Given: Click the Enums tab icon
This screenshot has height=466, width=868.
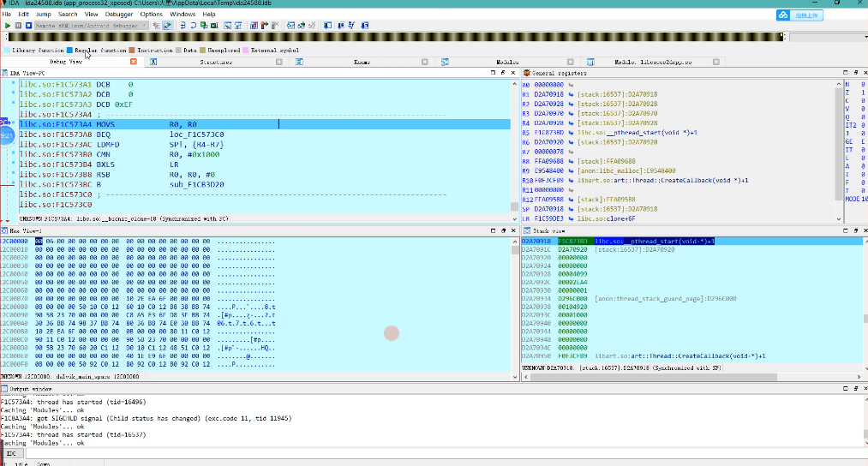Looking at the screenshot, I should [x=300, y=63].
